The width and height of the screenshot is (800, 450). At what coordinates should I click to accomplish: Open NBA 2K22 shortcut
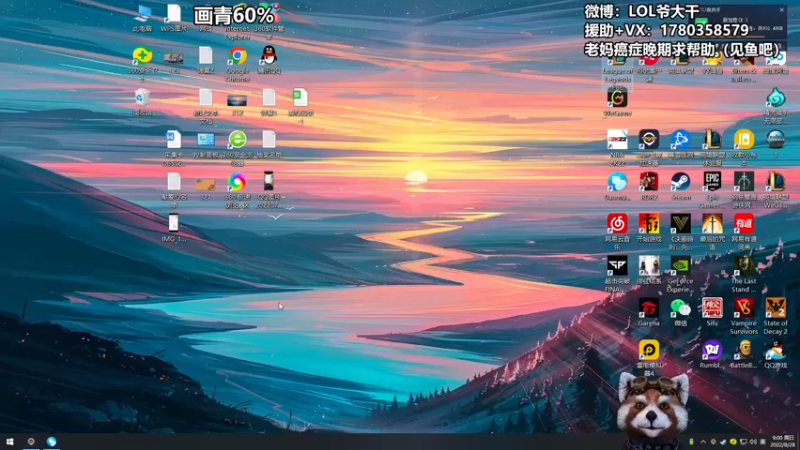(x=617, y=139)
